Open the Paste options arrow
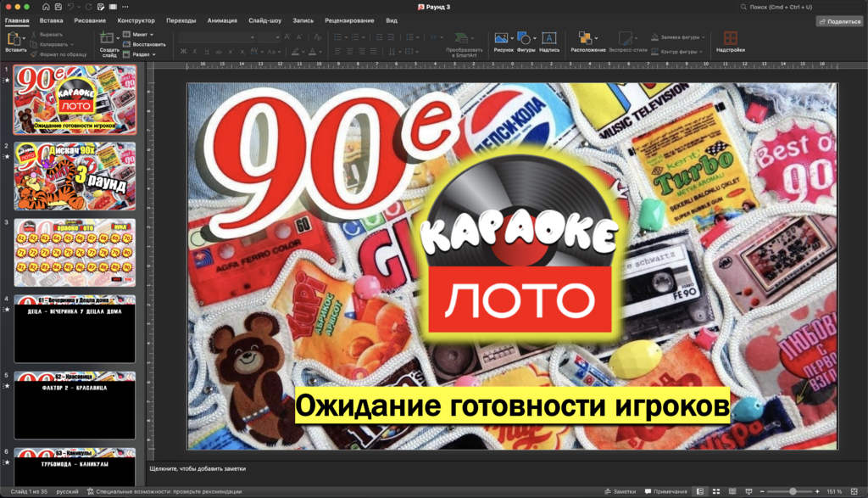This screenshot has height=498, width=868. (24, 39)
